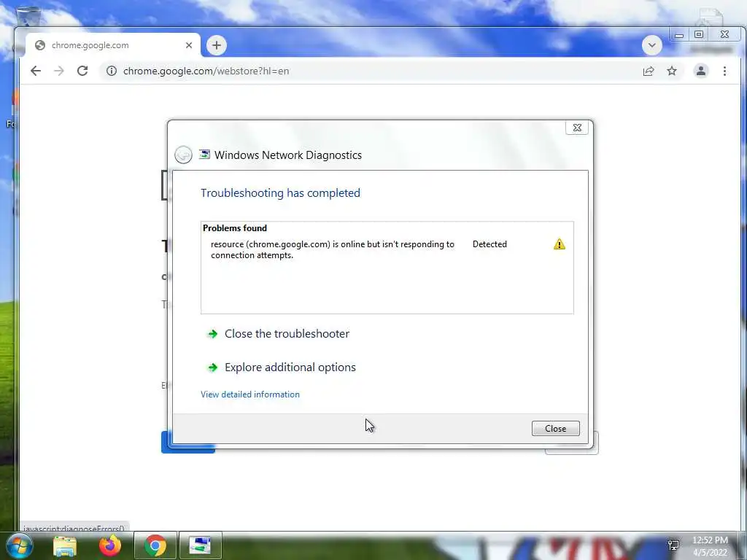Select the detected problem description text
This screenshot has width=747, height=560.
coord(333,249)
